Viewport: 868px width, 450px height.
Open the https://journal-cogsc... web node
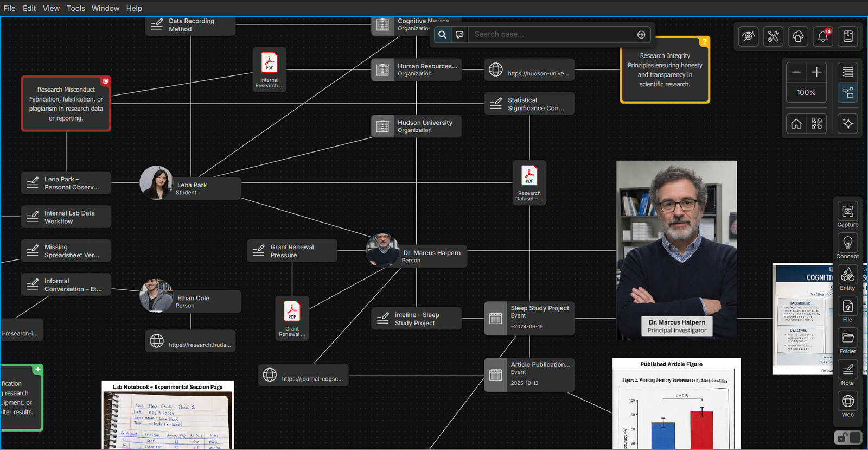(x=304, y=375)
